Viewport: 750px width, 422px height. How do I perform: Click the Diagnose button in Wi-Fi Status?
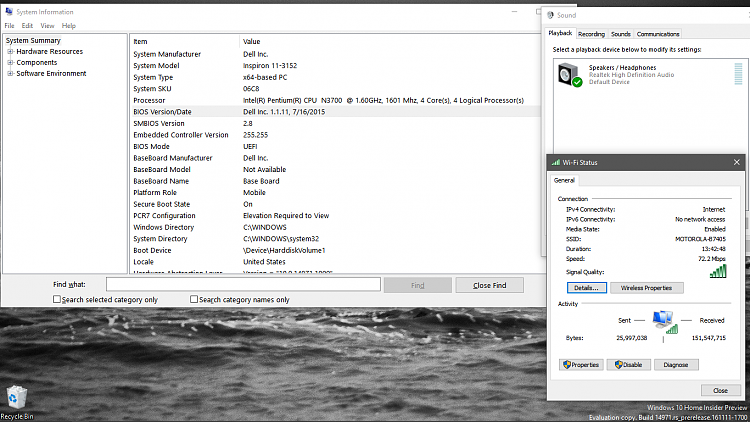(676, 365)
